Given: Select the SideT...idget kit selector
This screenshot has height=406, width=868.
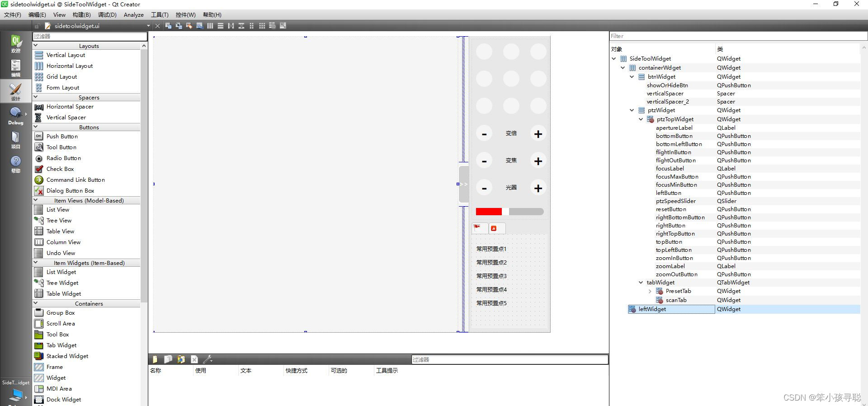Looking at the screenshot, I should click(16, 392).
